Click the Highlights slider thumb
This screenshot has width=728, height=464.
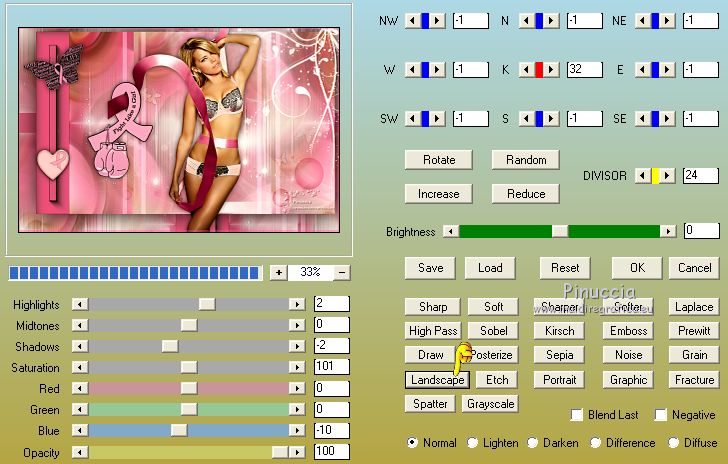207,304
